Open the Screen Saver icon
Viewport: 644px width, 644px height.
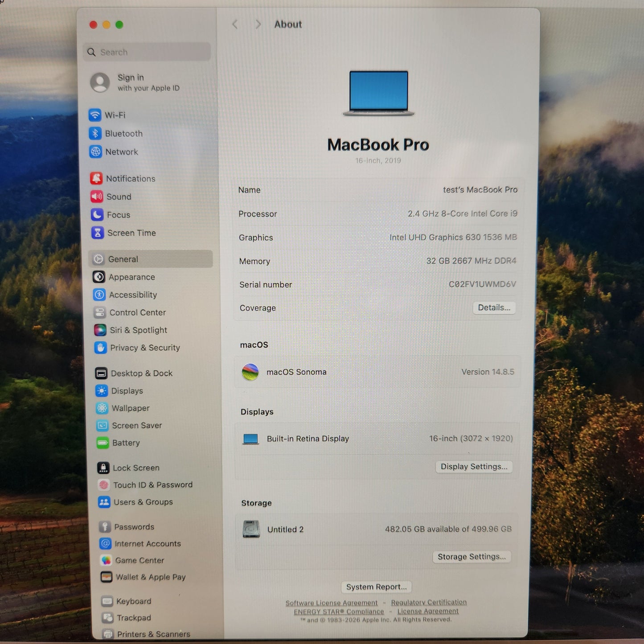click(x=103, y=425)
